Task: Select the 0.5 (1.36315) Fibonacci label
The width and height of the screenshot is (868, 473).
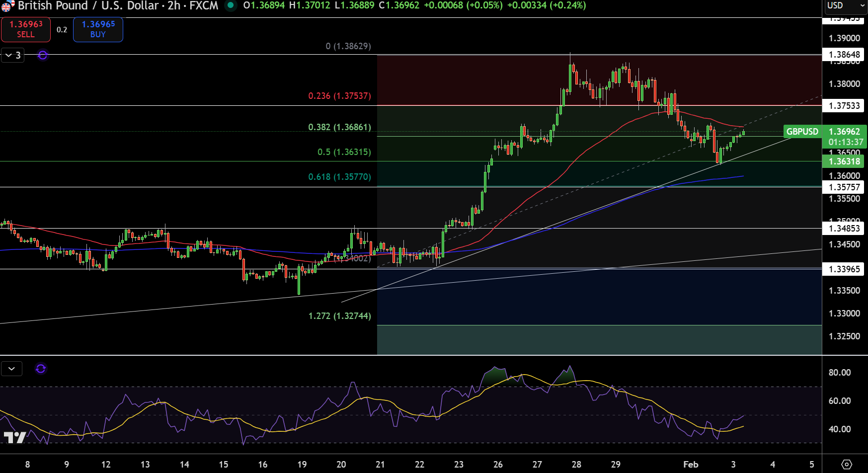Action: [x=344, y=152]
